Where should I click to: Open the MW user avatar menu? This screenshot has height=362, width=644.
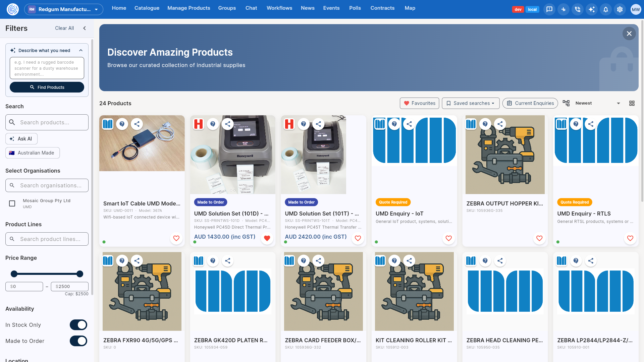coord(636,9)
